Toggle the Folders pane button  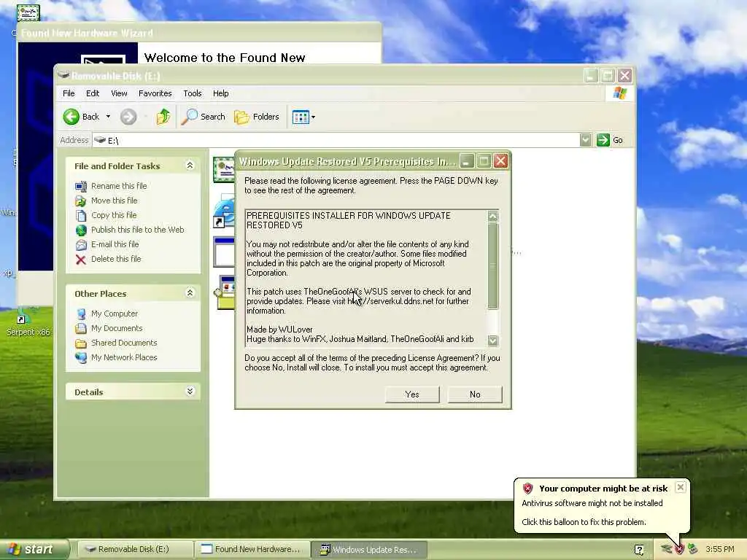pyautogui.click(x=257, y=117)
